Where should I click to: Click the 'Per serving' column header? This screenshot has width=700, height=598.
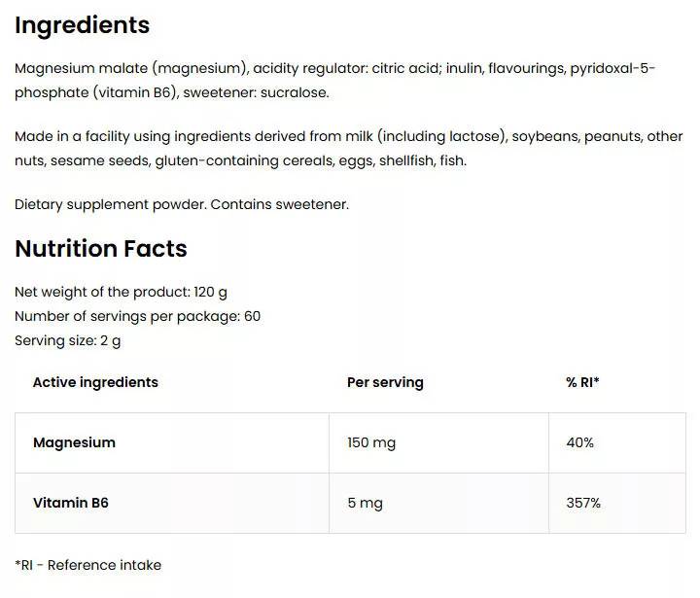pyautogui.click(x=385, y=382)
